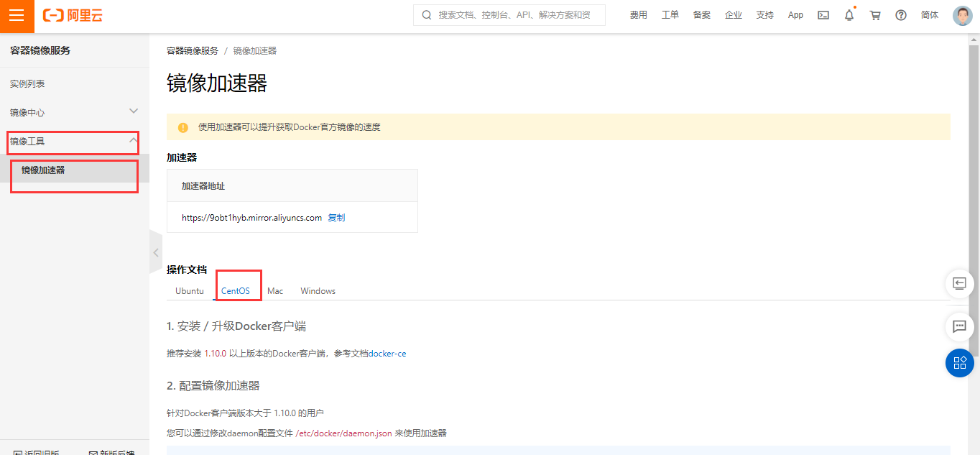Open the help question mark icon
This screenshot has width=980, height=455.
[901, 15]
